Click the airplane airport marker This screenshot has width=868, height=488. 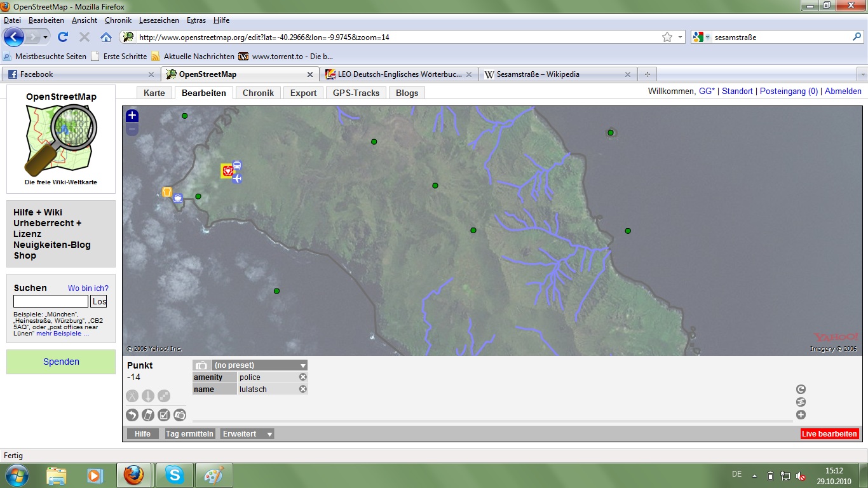tap(237, 179)
